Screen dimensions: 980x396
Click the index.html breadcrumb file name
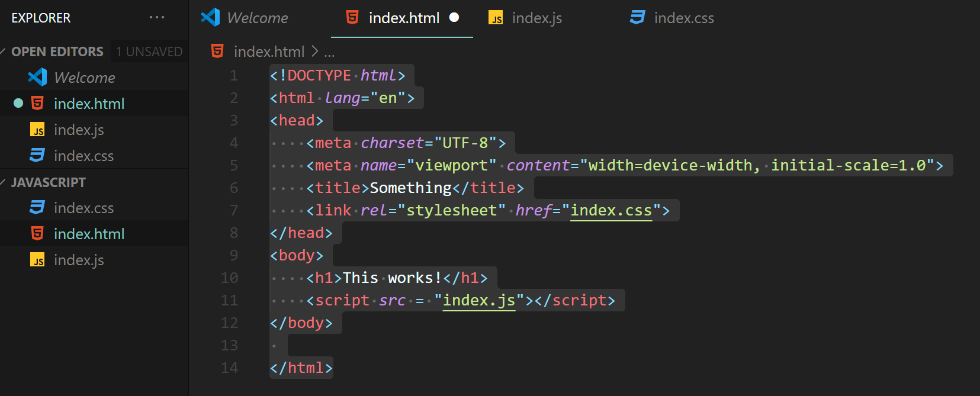269,51
